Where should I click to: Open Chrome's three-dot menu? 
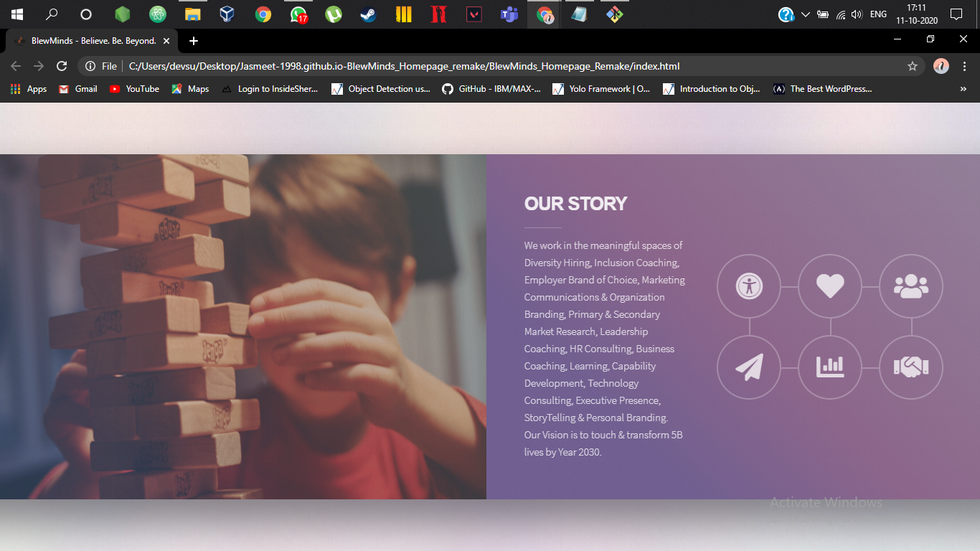(x=964, y=66)
